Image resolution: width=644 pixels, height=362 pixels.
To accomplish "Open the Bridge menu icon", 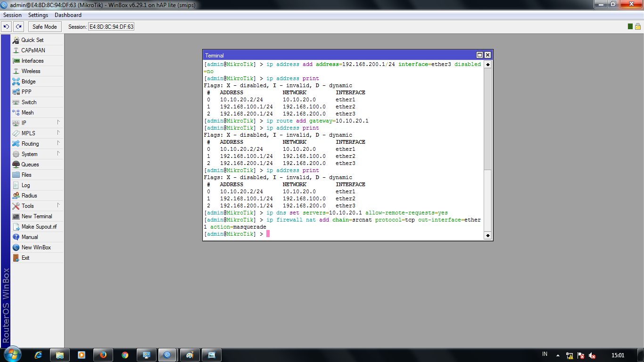I will coord(16,82).
